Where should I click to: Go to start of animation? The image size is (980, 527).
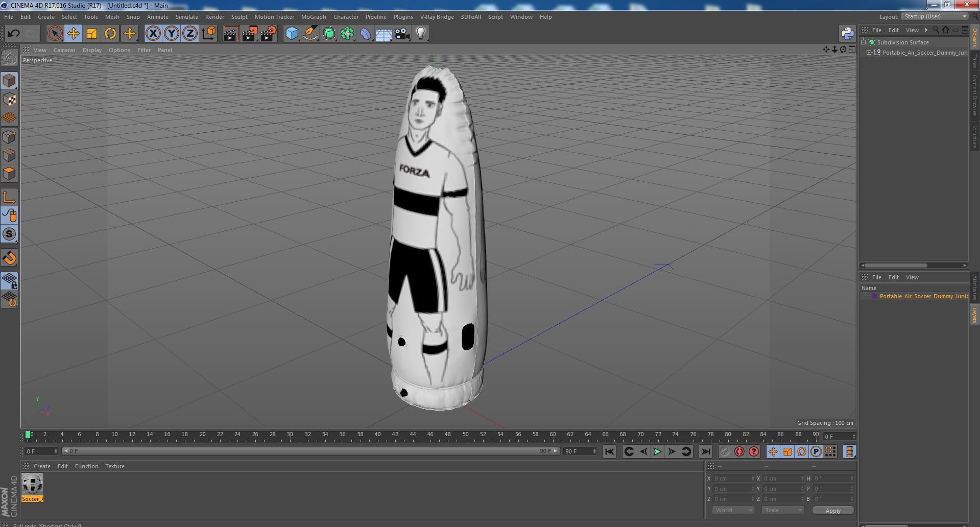point(609,451)
